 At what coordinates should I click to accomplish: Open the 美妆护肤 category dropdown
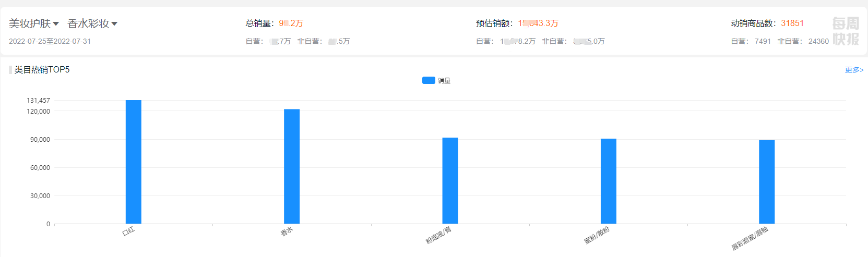[x=34, y=23]
